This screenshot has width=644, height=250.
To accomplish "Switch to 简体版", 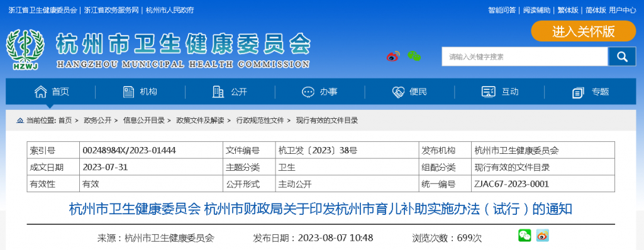I will click(x=596, y=10).
